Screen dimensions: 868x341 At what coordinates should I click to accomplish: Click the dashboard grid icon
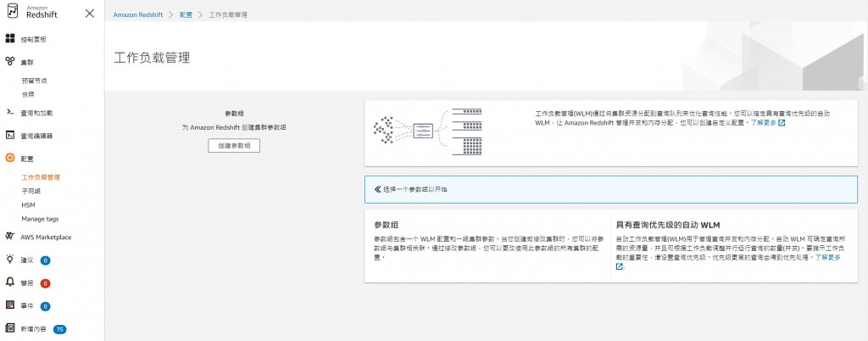click(x=10, y=38)
